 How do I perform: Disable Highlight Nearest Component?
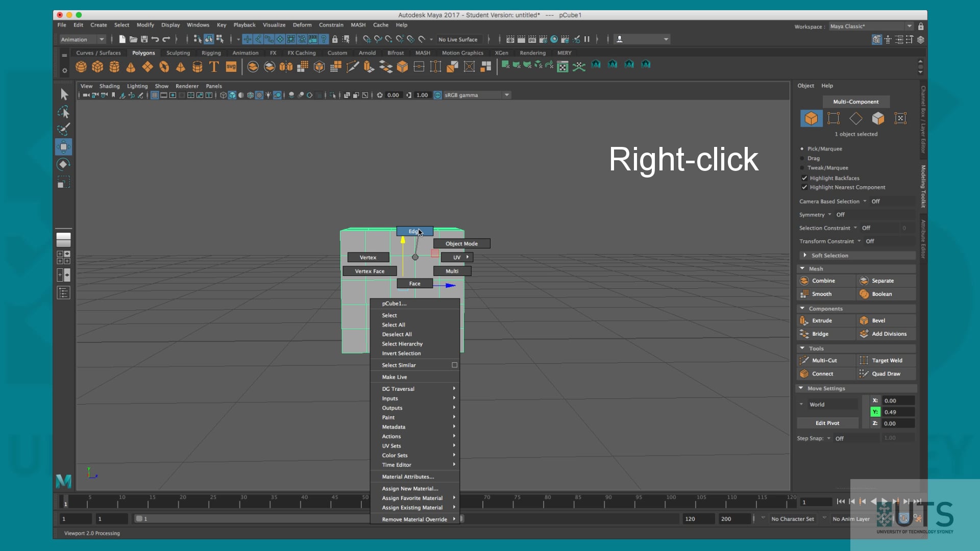tap(804, 187)
